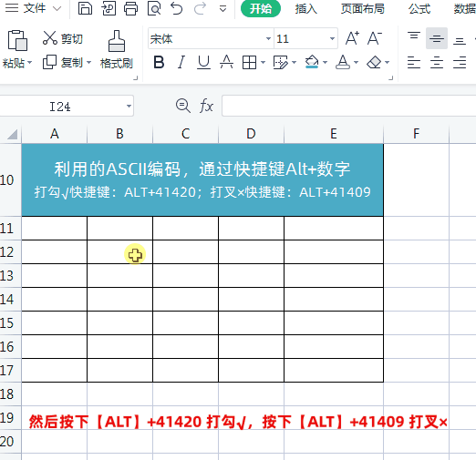Redo the last action
Screen dimensions: 476x460
click(200, 8)
